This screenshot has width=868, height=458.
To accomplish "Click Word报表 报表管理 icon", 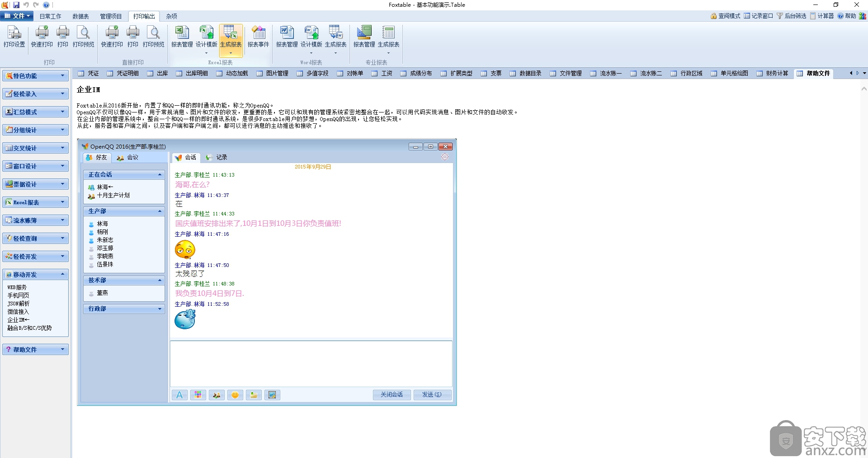I will (x=287, y=37).
